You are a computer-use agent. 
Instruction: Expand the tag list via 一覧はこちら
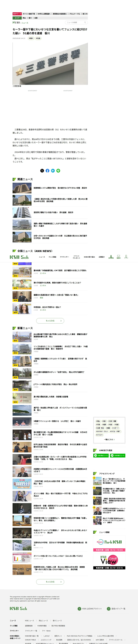point(109,440)
